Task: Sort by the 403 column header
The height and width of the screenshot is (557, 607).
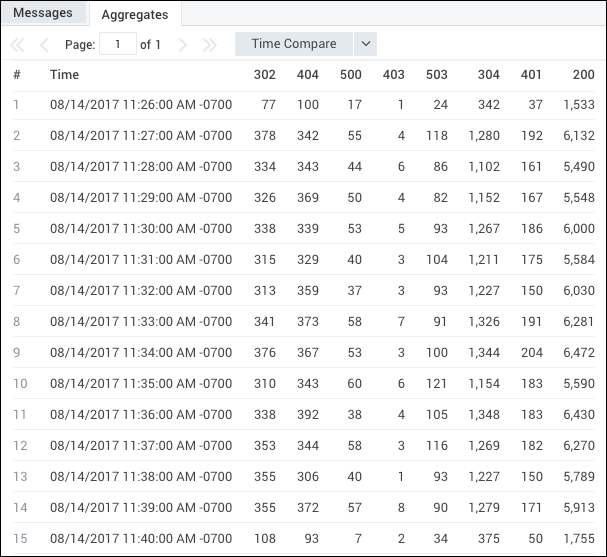Action: (x=394, y=75)
